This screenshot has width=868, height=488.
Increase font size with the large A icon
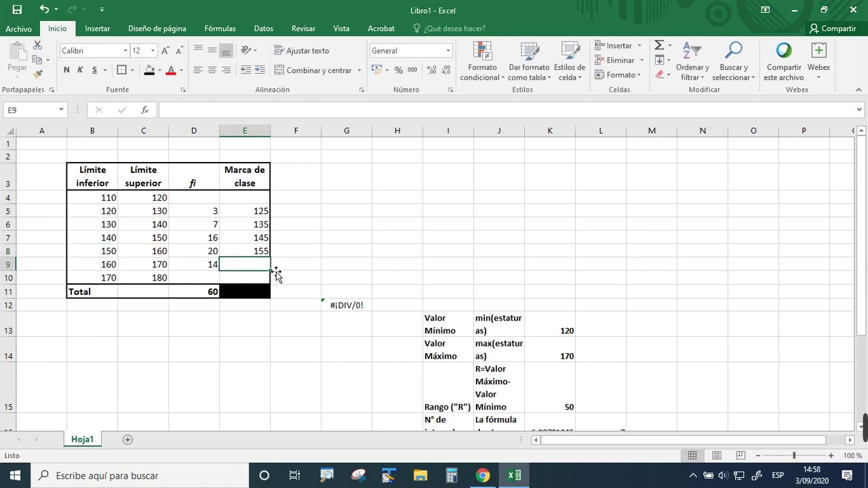coord(165,51)
